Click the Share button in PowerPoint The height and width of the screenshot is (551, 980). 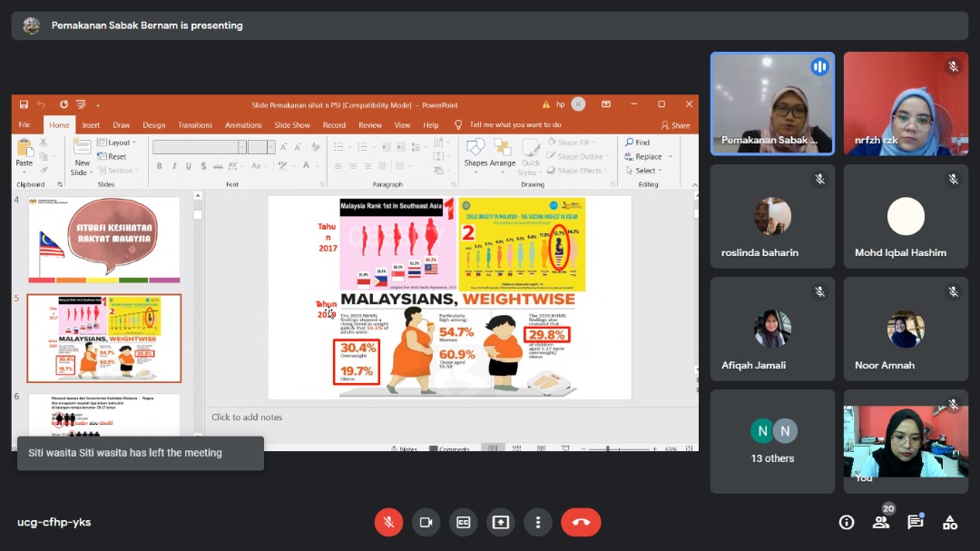coord(675,125)
